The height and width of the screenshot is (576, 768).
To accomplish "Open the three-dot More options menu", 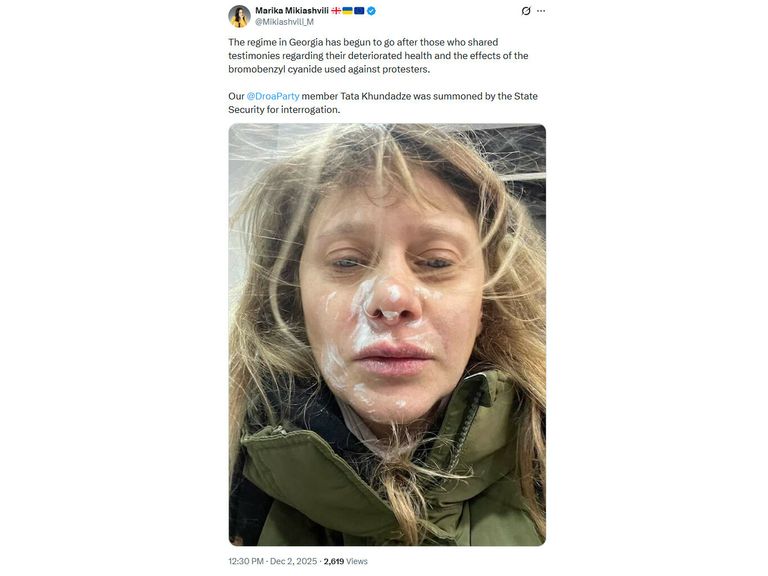I will pyautogui.click(x=541, y=11).
